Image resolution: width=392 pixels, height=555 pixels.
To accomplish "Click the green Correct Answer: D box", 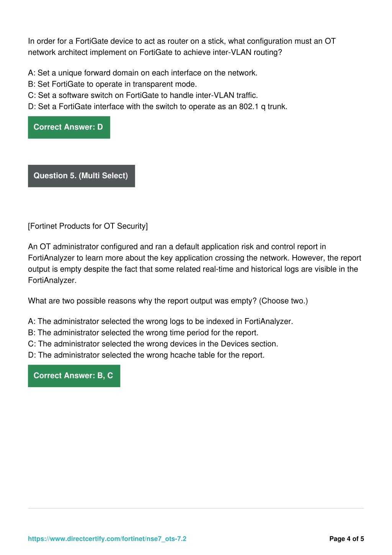I will [69, 127].
